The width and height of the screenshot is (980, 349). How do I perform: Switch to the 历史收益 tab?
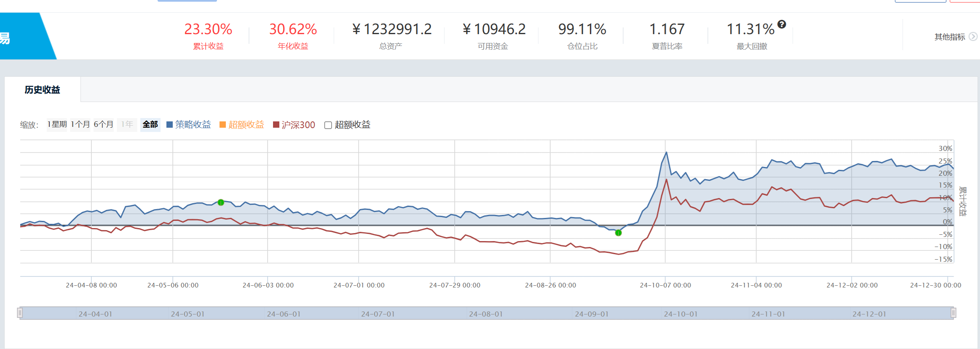pyautogui.click(x=43, y=89)
